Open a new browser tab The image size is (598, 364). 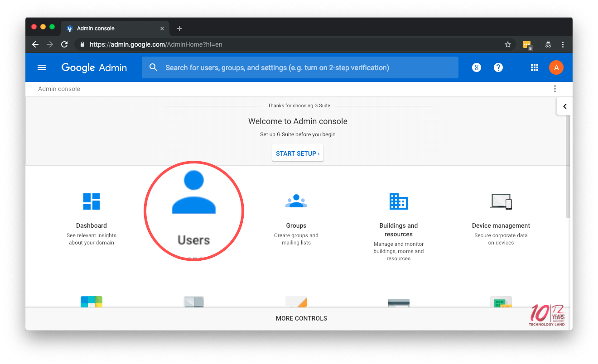[x=179, y=29]
